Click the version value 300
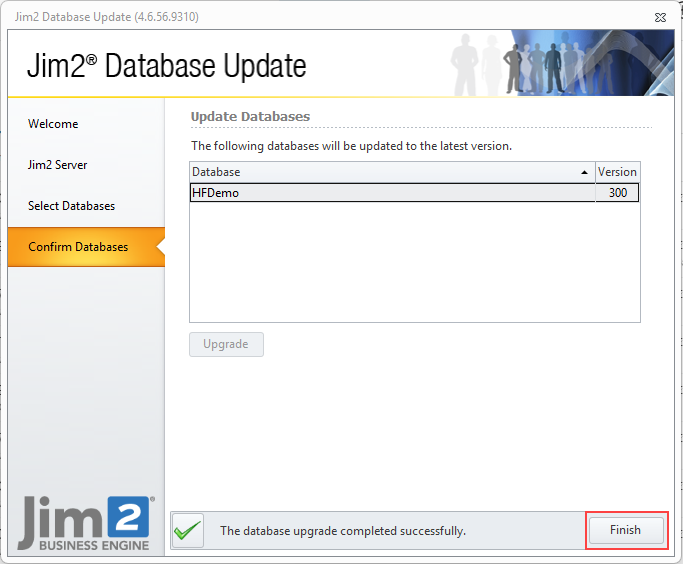Screen dimensions: 683x564 [x=618, y=193]
